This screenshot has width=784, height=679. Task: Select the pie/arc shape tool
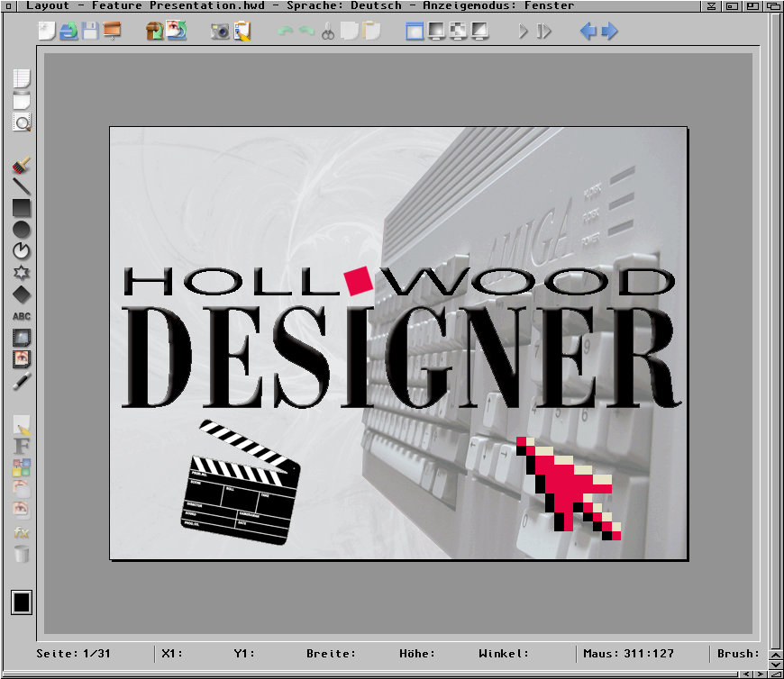[22, 251]
